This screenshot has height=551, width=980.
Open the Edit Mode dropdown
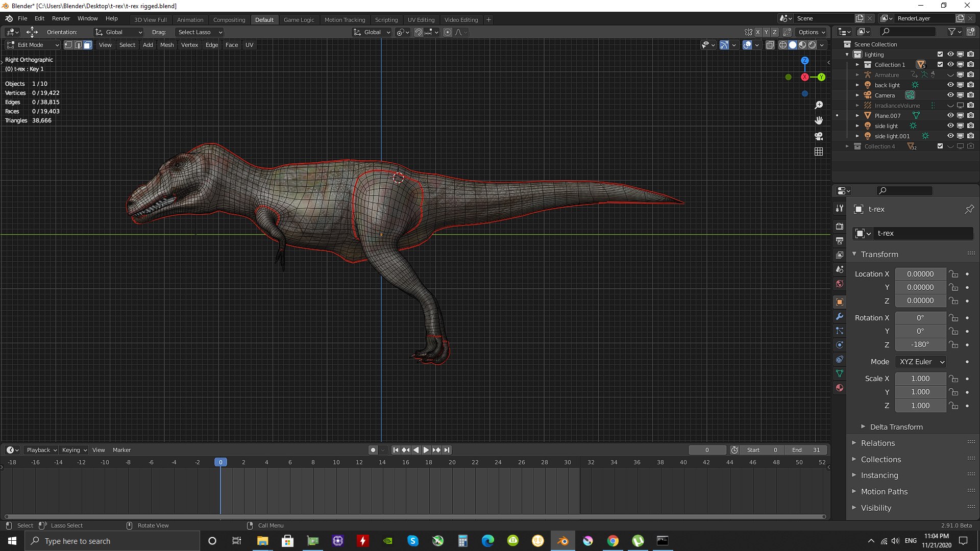[33, 45]
